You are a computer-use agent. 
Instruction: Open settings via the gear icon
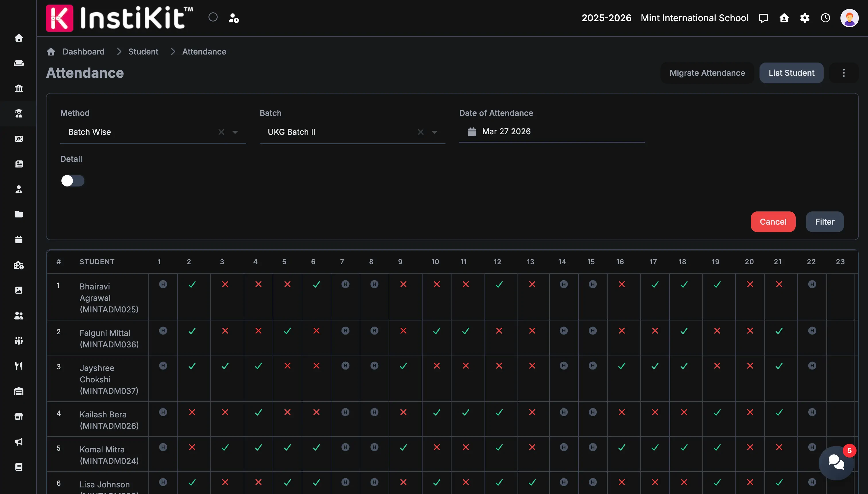805,18
